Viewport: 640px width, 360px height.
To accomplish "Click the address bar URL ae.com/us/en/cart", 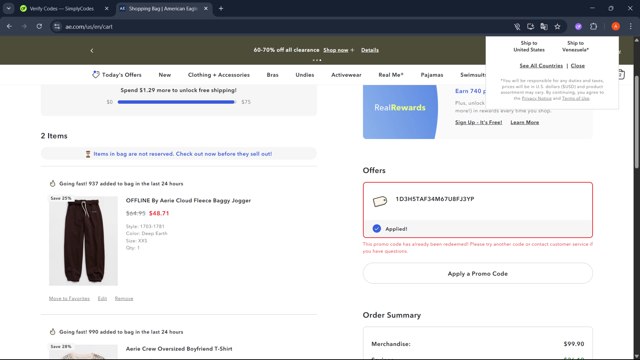I will coord(89,27).
